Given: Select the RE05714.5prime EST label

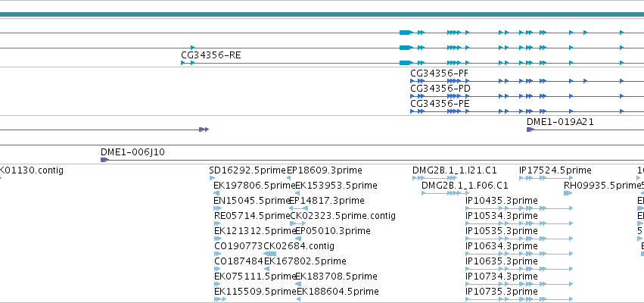Looking at the screenshot, I should coord(252,216).
